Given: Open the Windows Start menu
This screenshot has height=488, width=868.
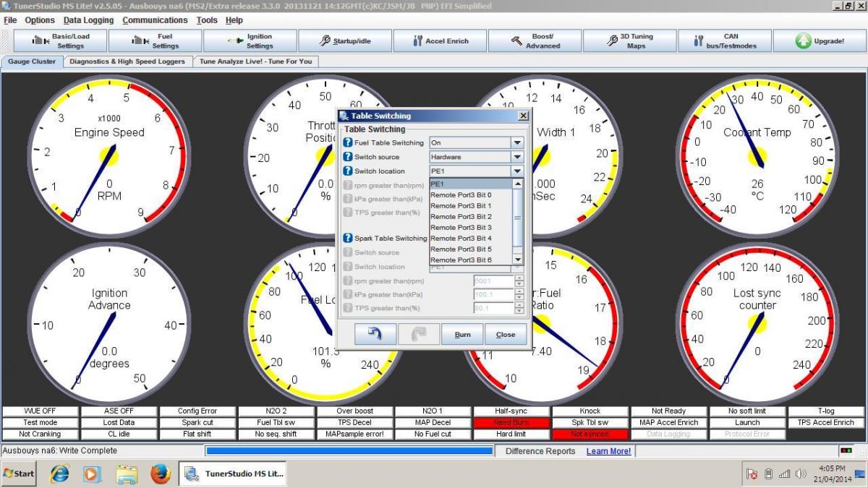Looking at the screenshot, I should coord(20,474).
